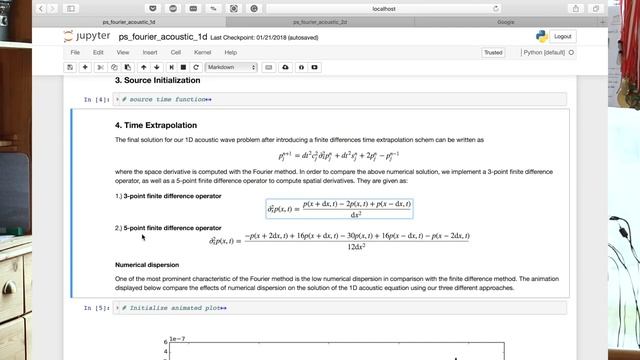Rename notebook via ps_fourier_acoustic_1d title
This screenshot has height=360, width=640.
(163, 37)
